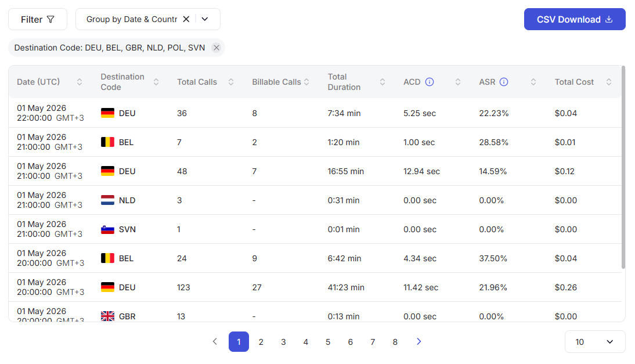Image resolution: width=635 pixels, height=364 pixels.
Task: Select billable calls value 27
Action: click(x=257, y=287)
